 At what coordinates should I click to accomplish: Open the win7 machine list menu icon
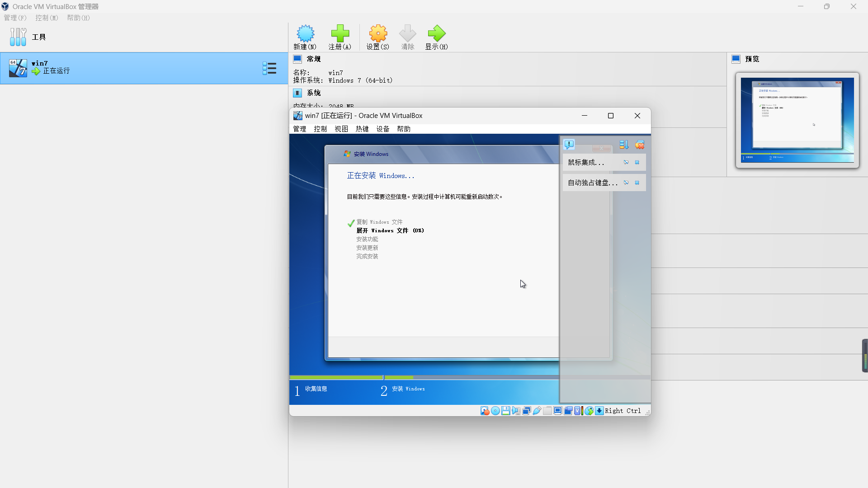(x=269, y=68)
